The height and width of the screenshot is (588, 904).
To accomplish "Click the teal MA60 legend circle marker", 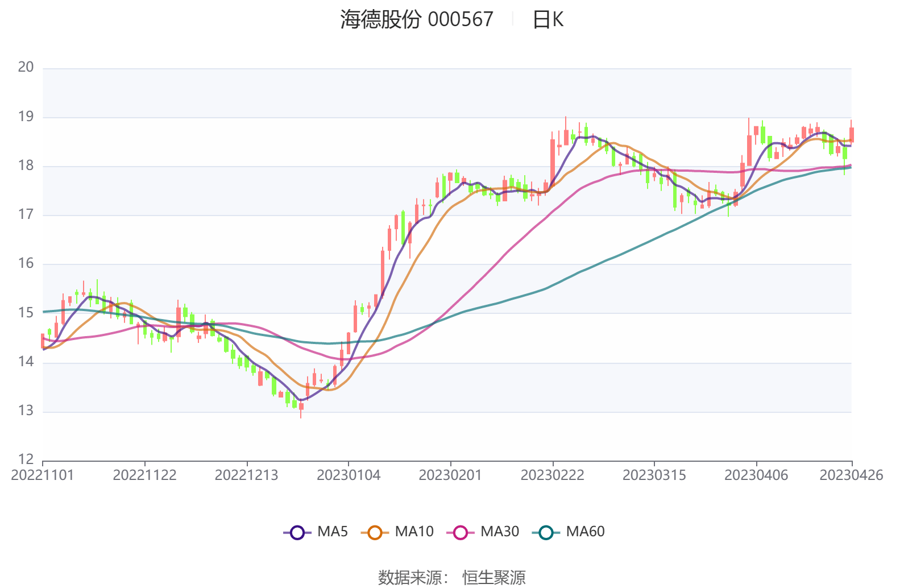I will (x=546, y=532).
